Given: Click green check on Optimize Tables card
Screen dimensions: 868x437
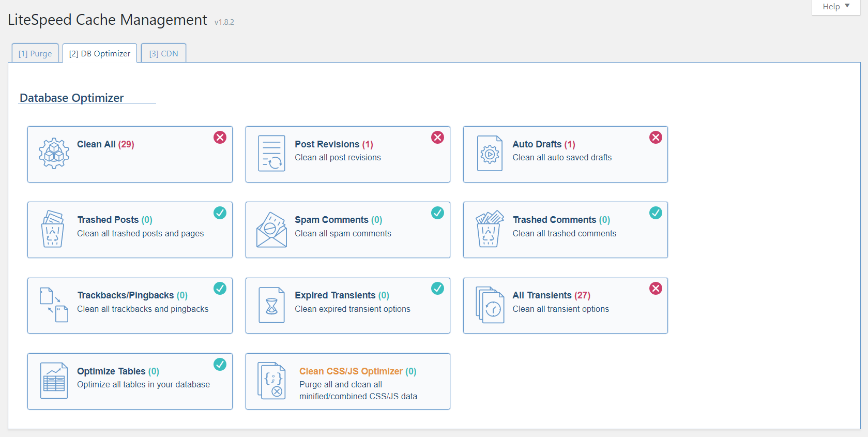Looking at the screenshot, I should tap(220, 364).
